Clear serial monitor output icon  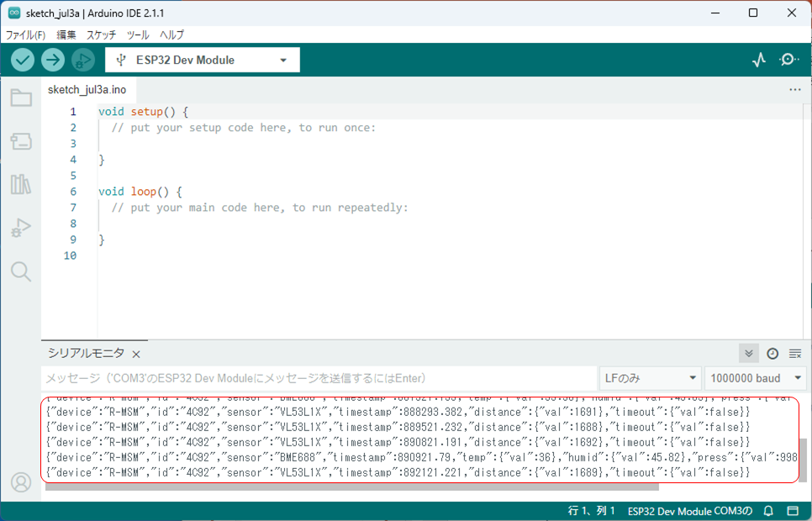(795, 354)
